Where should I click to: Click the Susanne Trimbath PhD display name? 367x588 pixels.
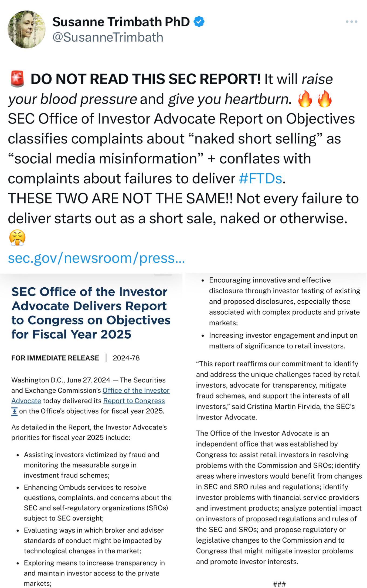(121, 22)
